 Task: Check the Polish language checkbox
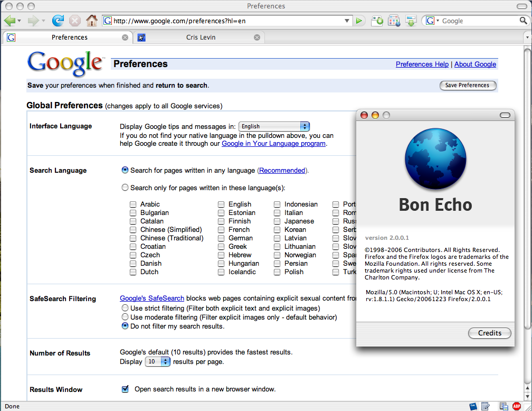click(277, 272)
